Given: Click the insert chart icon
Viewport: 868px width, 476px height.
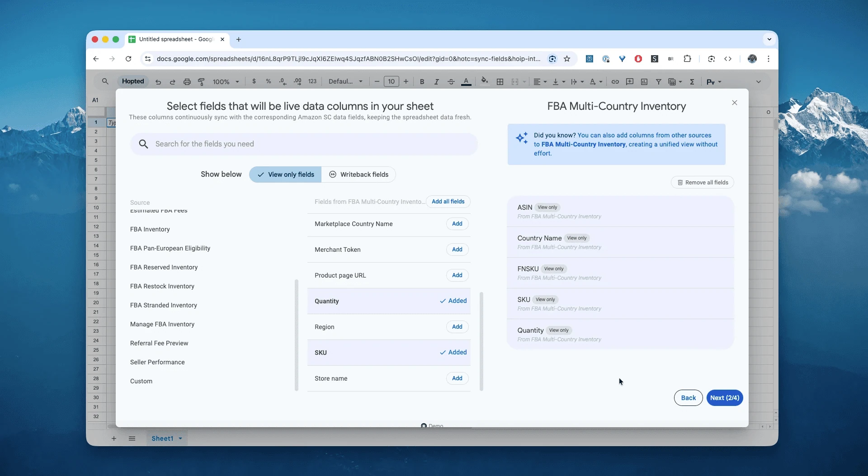Looking at the screenshot, I should (644, 82).
